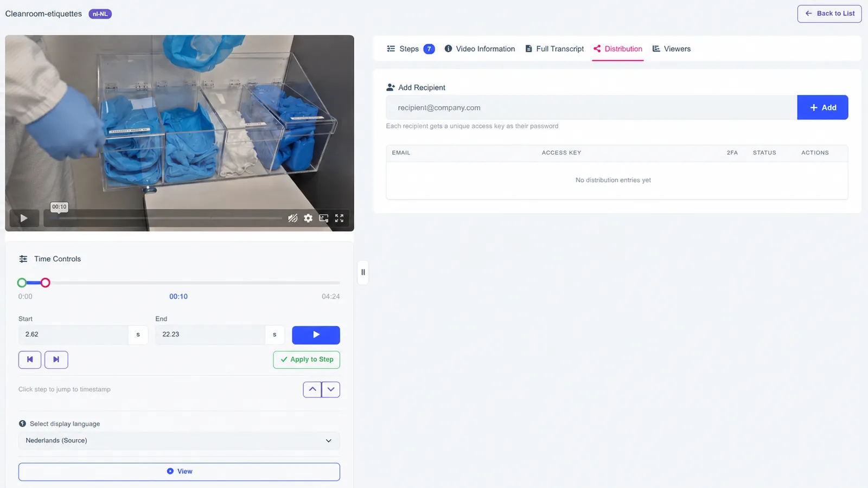Screen dimensions: 868x488
Task: Jump to next step icon button
Action: 56,359
